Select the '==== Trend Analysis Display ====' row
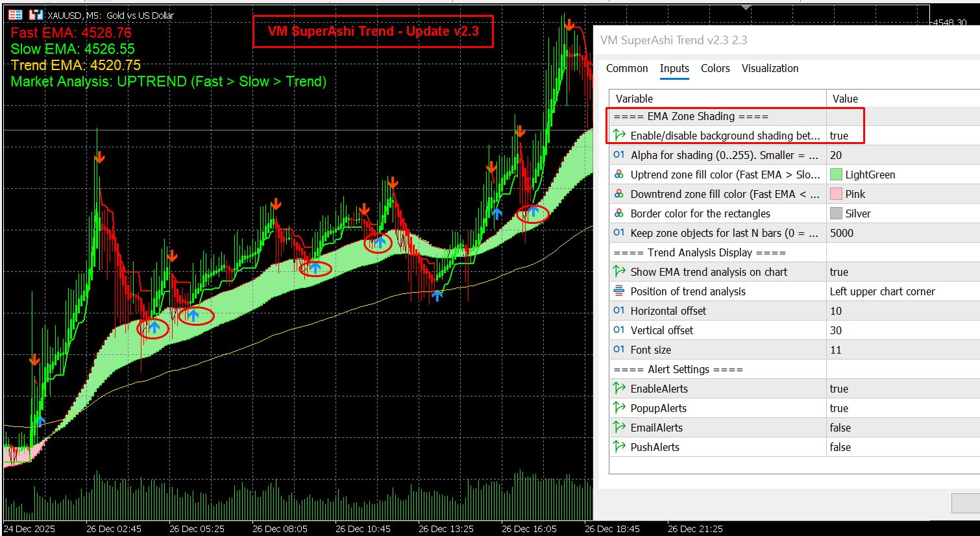 (794, 252)
